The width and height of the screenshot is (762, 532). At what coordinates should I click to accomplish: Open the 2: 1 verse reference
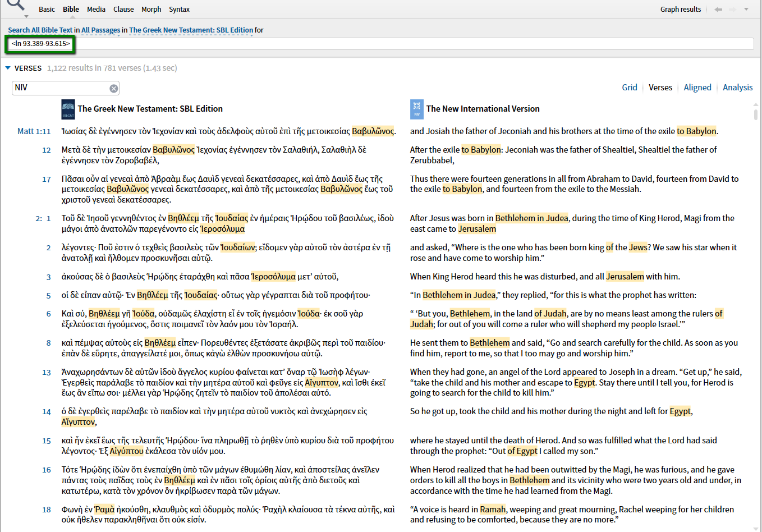coord(43,218)
